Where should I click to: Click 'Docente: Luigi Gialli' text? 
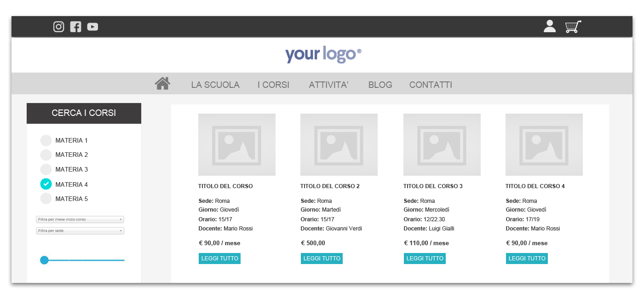[x=429, y=229]
